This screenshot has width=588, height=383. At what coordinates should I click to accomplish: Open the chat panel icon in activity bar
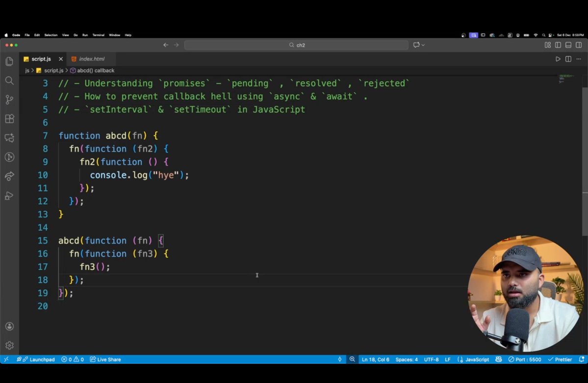pos(9,138)
